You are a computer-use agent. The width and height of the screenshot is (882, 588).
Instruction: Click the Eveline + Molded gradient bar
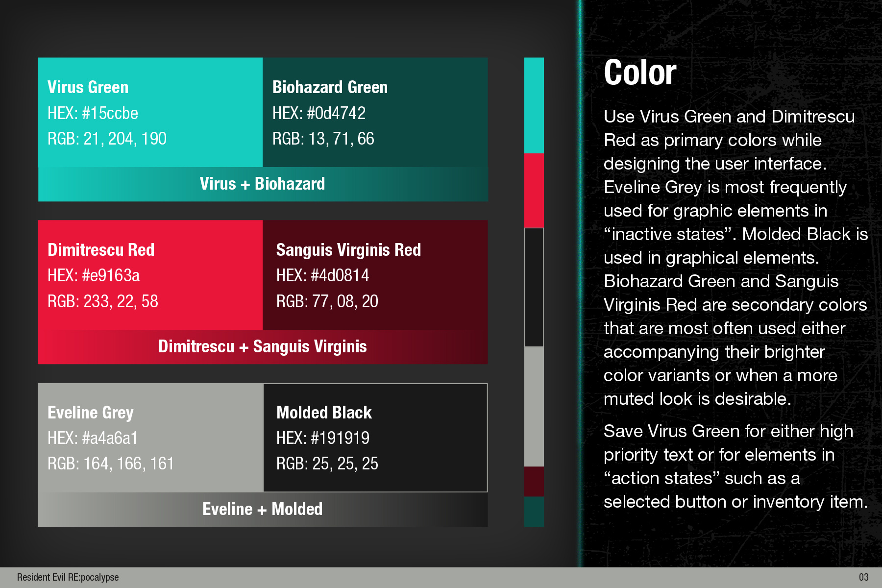coord(263,509)
